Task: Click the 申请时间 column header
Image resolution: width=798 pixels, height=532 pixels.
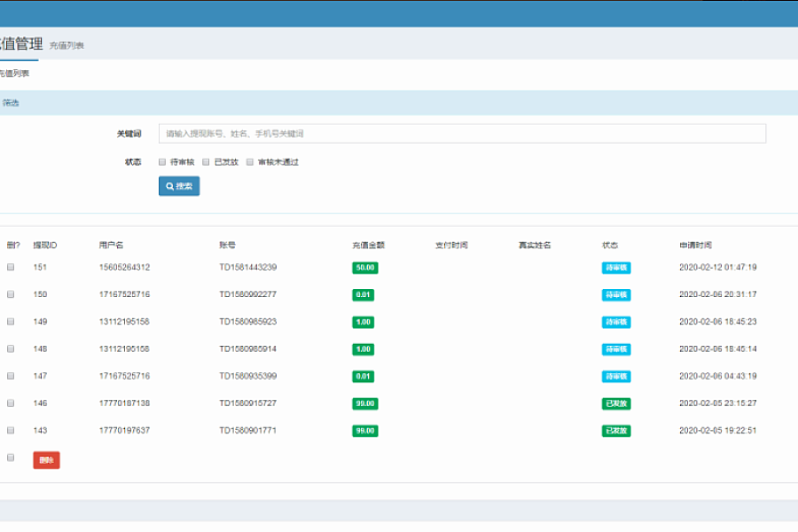Action: pos(696,245)
